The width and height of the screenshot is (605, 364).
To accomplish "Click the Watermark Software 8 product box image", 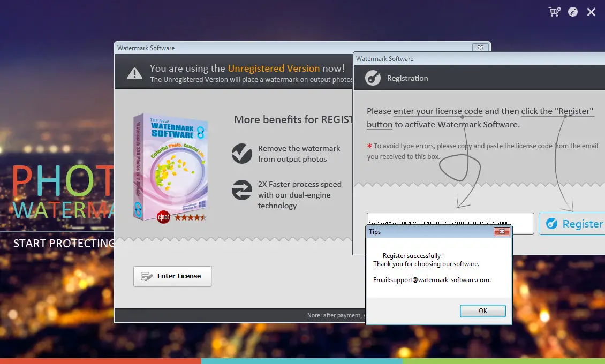I will click(170, 167).
